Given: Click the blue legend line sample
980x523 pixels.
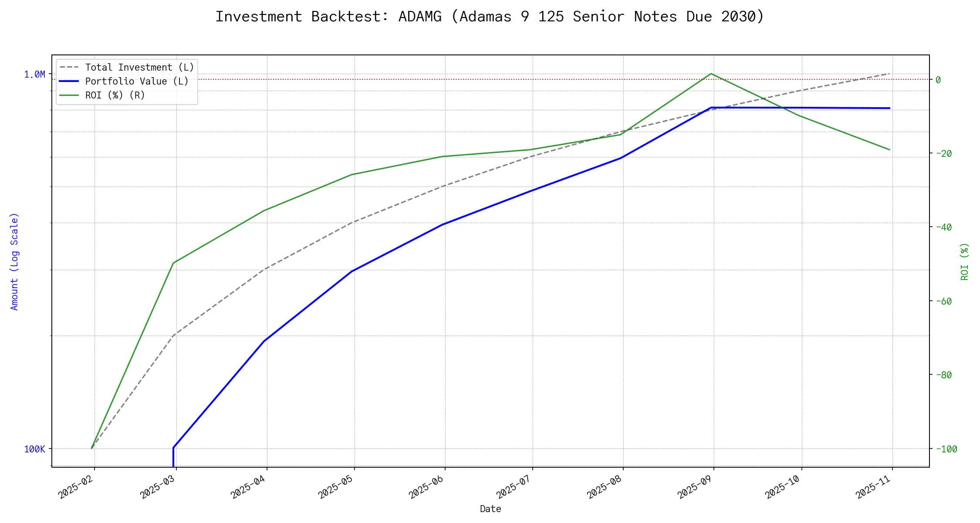Looking at the screenshot, I should (69, 82).
